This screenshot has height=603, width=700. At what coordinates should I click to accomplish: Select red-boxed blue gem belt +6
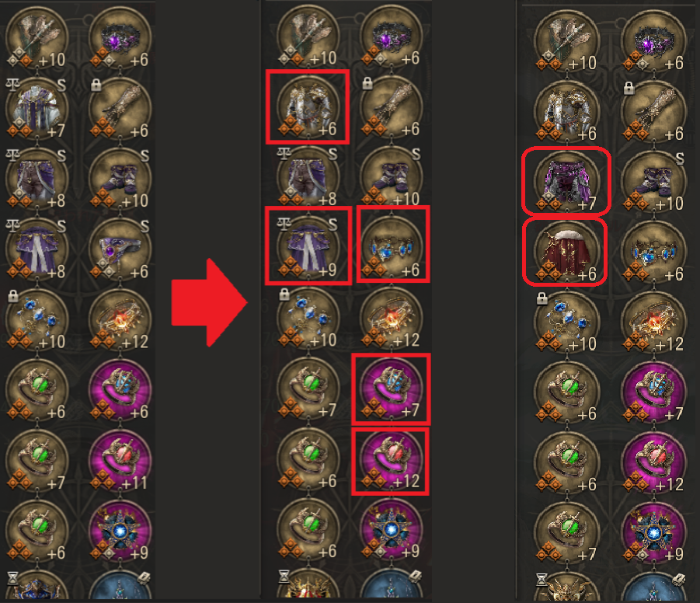click(x=393, y=244)
